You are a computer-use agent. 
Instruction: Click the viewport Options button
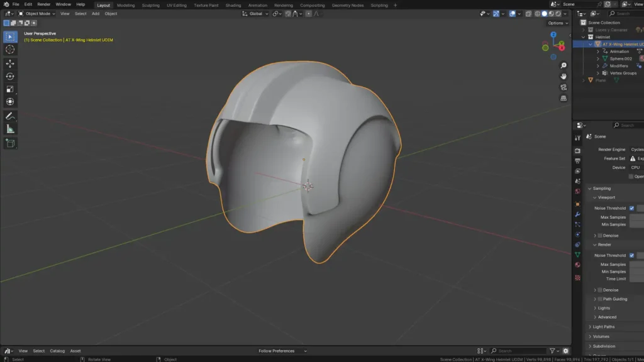[557, 23]
